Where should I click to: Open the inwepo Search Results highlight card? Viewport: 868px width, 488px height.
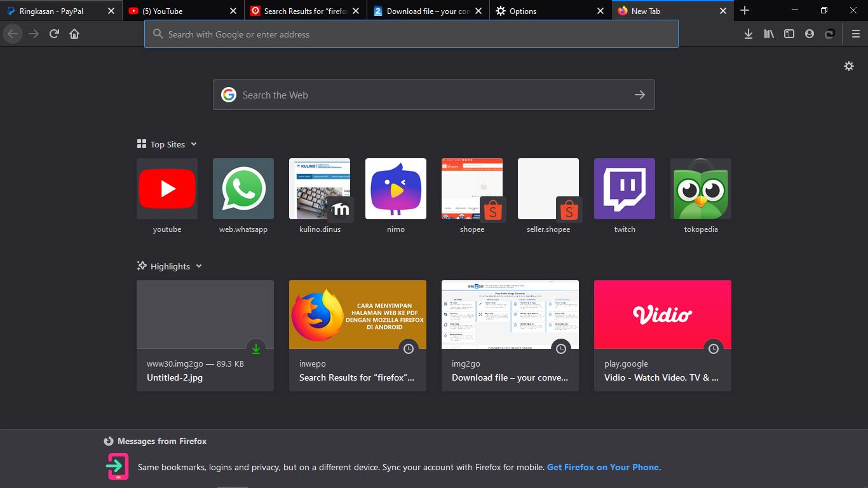tap(358, 335)
